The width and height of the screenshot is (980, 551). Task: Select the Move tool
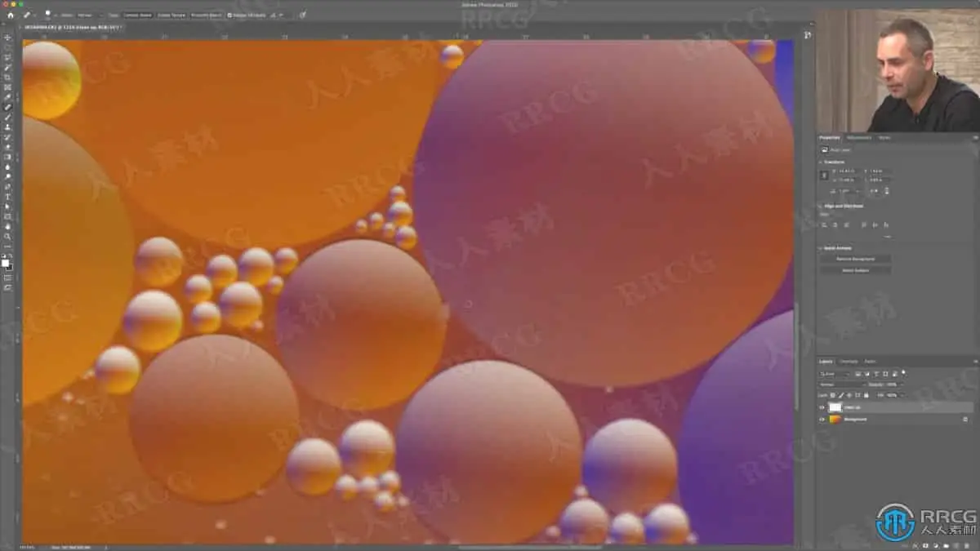pos(8,38)
